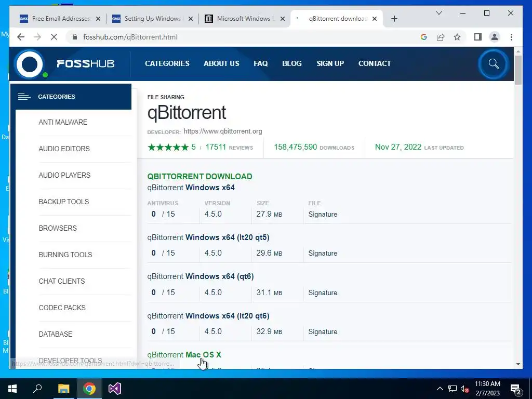The width and height of the screenshot is (532, 399).
Task: Close the Free Email Addresses tab
Action: [x=98, y=19]
